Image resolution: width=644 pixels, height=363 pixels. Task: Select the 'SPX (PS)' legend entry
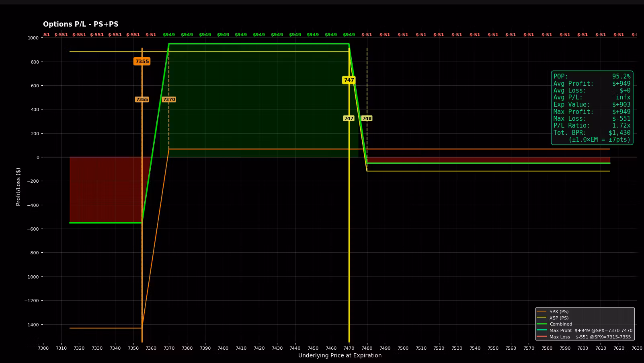coord(553,311)
